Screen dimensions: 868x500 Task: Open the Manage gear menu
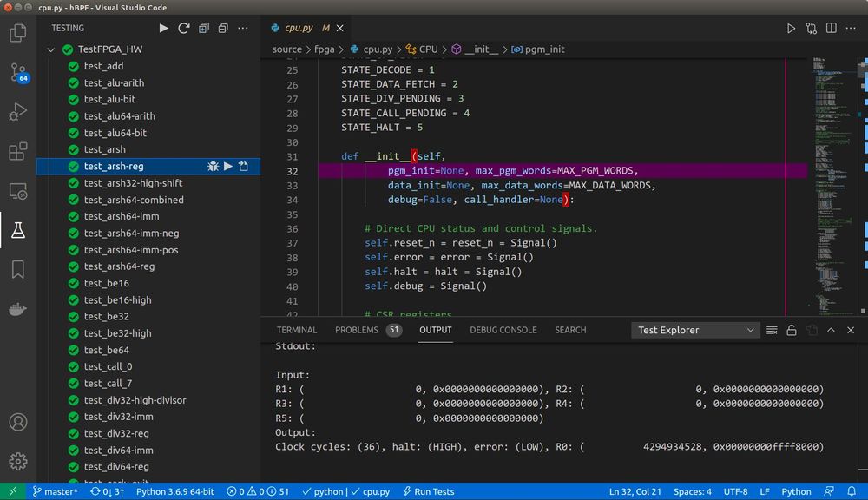click(x=17, y=461)
